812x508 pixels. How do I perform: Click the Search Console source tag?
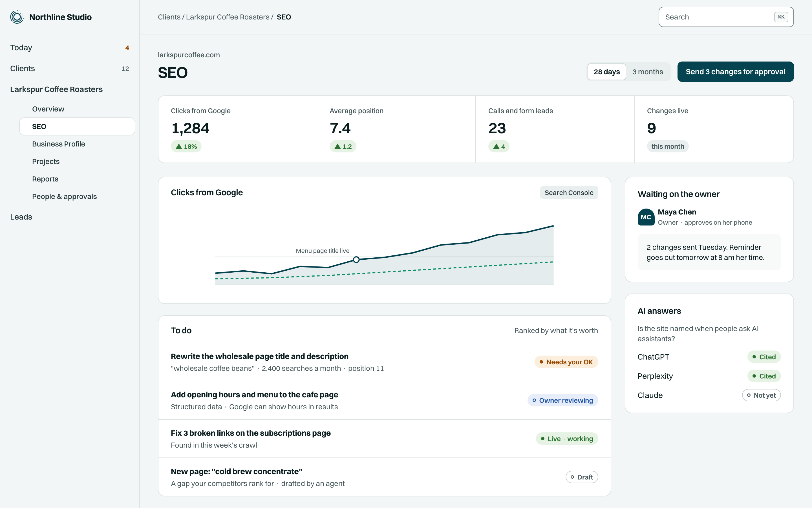pos(569,192)
